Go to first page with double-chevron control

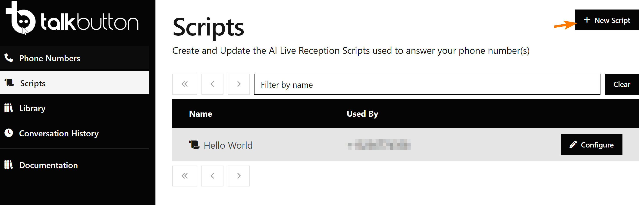click(x=185, y=84)
